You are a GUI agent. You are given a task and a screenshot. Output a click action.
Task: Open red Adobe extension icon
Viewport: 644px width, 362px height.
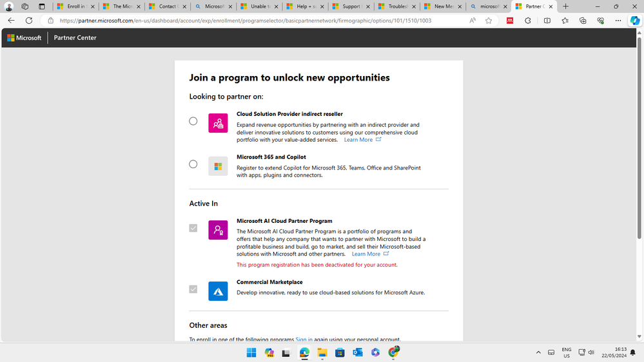[x=510, y=21]
